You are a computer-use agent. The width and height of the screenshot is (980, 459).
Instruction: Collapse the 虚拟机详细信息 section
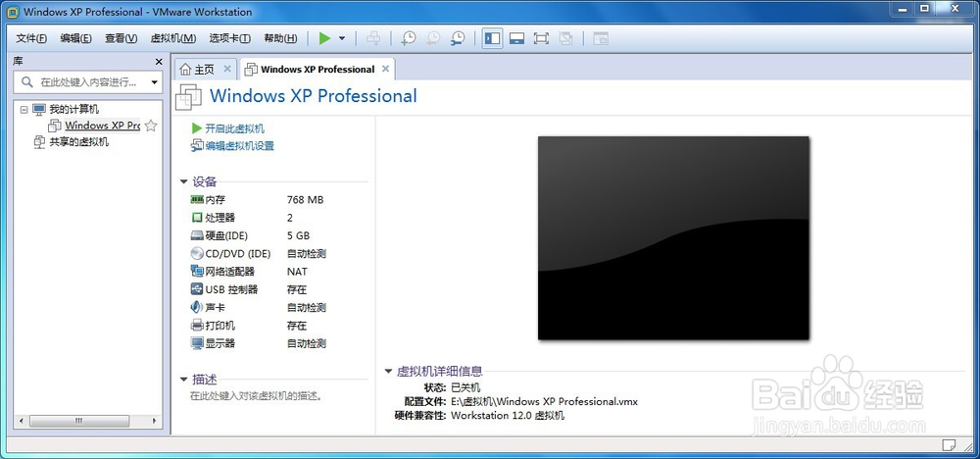pos(388,371)
